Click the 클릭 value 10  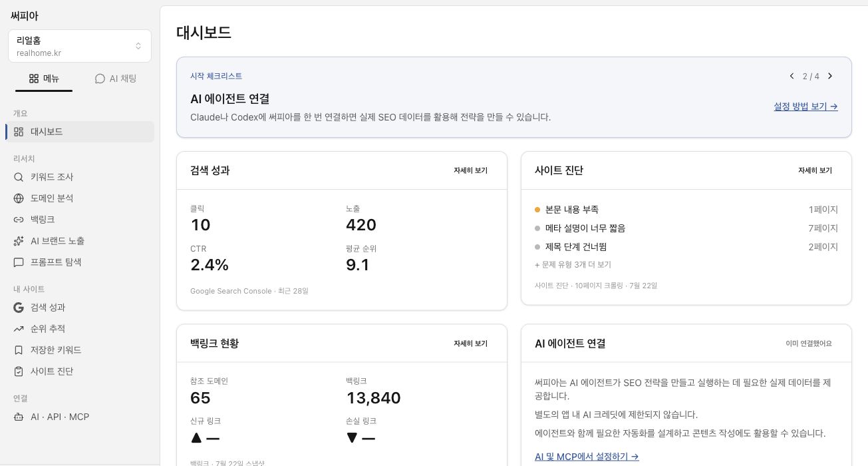click(200, 225)
